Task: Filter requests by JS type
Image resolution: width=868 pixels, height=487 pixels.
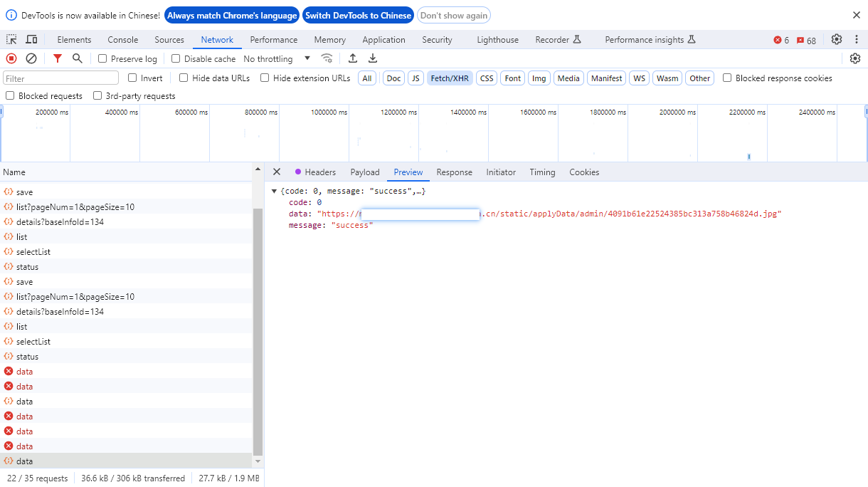Action: coord(416,78)
